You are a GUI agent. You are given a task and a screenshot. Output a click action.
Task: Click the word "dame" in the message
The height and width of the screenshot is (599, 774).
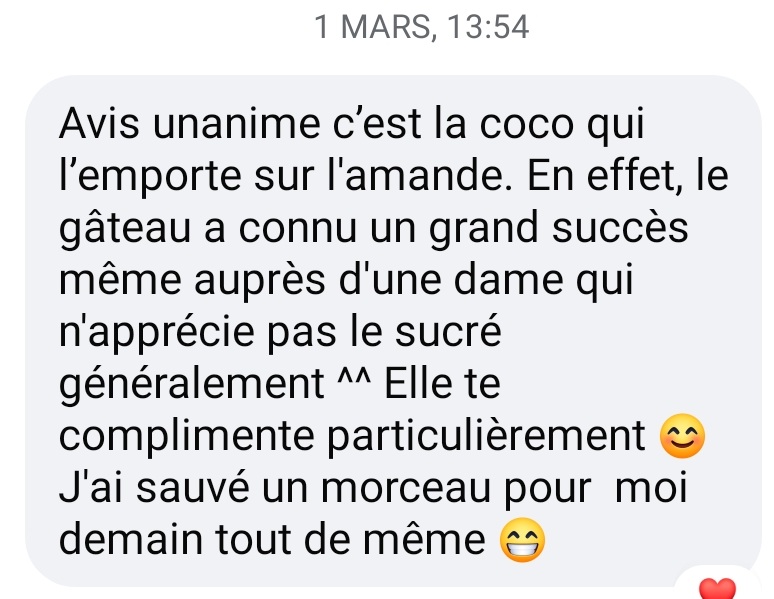pos(508,280)
